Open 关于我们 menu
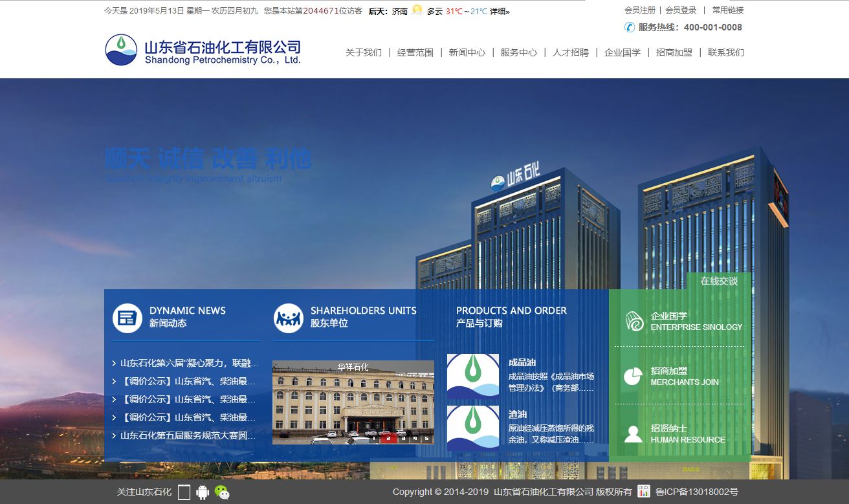 (364, 52)
